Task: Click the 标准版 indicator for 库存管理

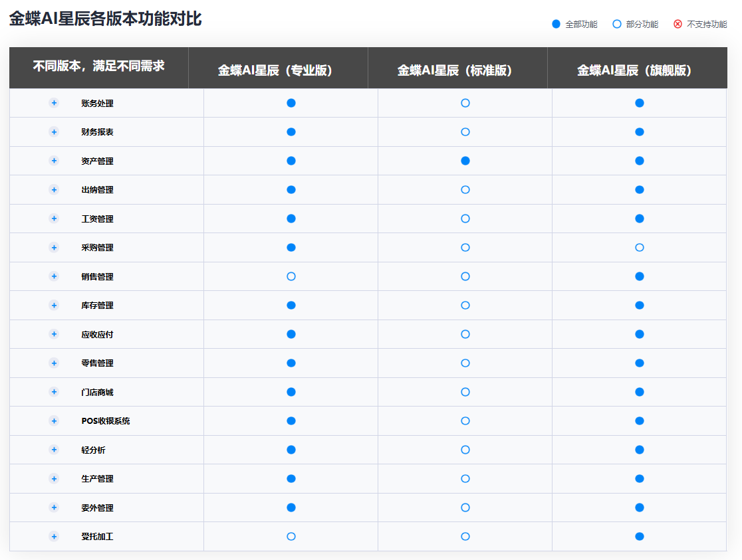Action: click(465, 305)
